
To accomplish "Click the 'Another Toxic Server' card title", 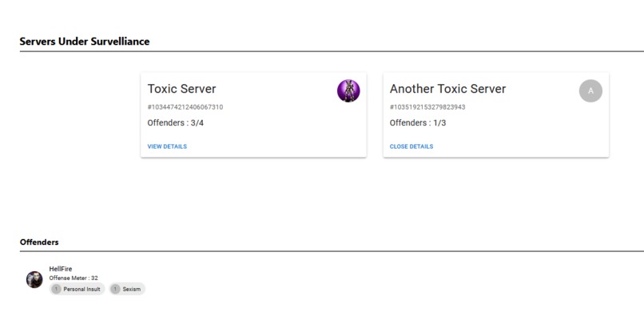I will pos(447,89).
